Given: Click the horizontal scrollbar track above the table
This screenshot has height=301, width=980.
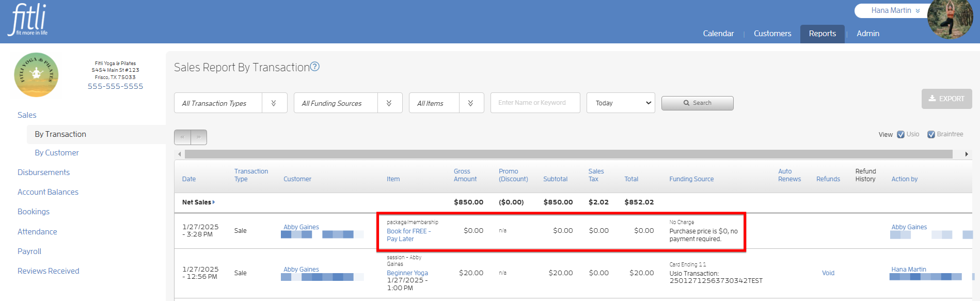Looking at the screenshot, I should click(x=568, y=154).
